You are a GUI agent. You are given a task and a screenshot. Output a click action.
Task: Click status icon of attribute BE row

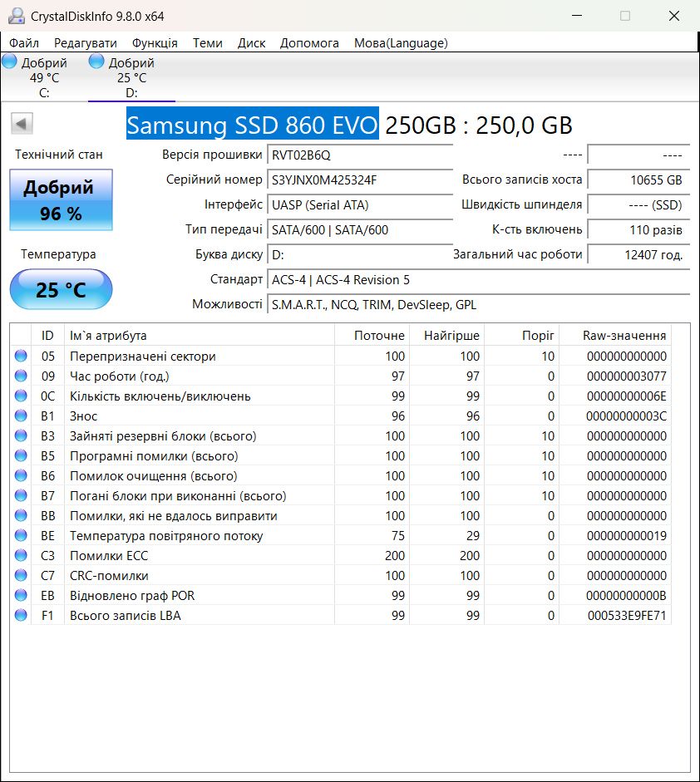coord(21,536)
